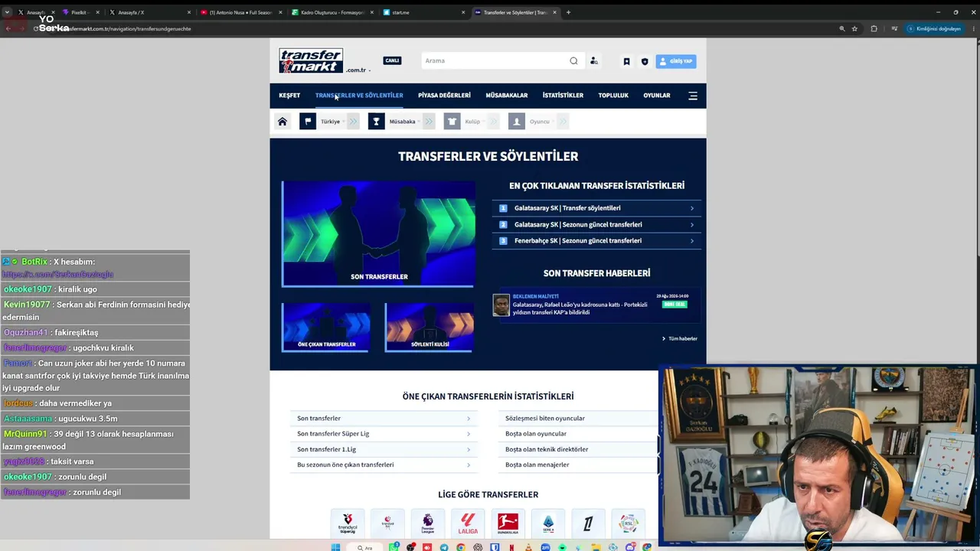This screenshot has height=551, width=980.
Task: Open Windows Start menu
Action: pos(335,547)
